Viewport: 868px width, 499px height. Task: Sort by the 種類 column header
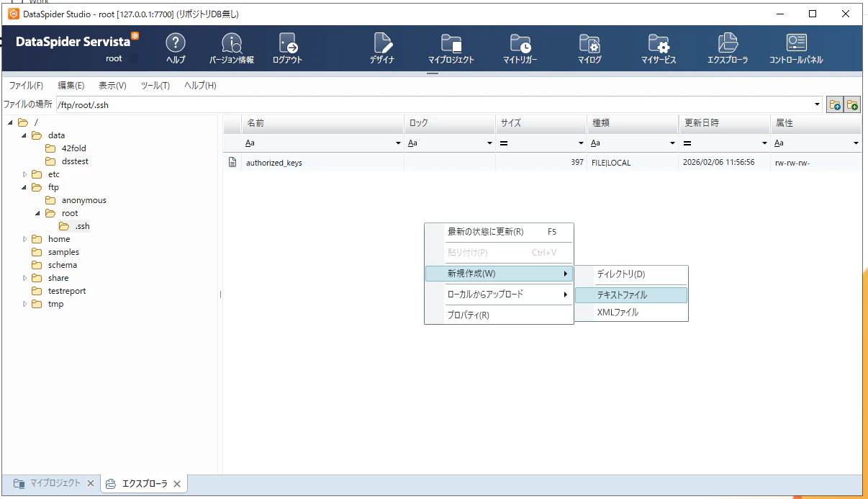pyautogui.click(x=633, y=123)
